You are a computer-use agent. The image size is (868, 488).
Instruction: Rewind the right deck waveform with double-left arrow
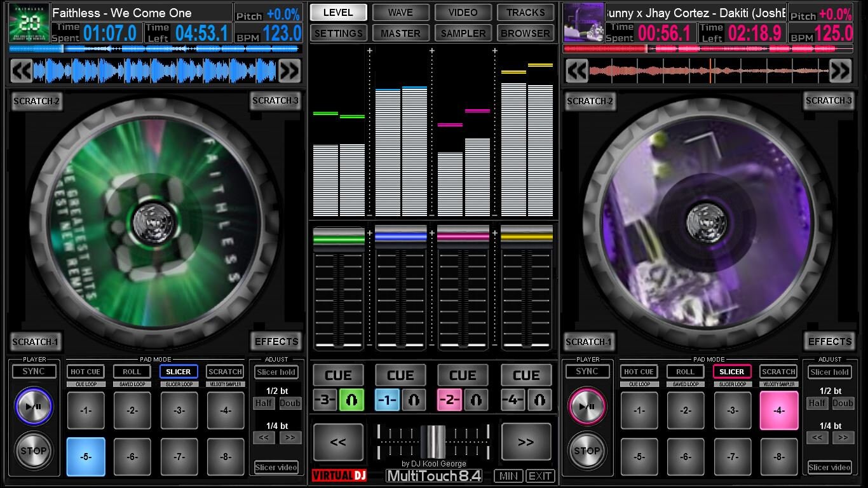click(x=576, y=71)
